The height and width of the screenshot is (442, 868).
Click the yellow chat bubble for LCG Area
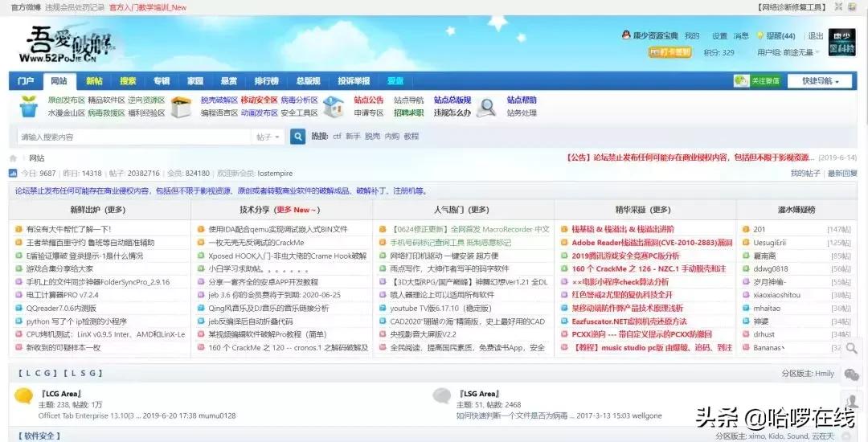pos(23,396)
